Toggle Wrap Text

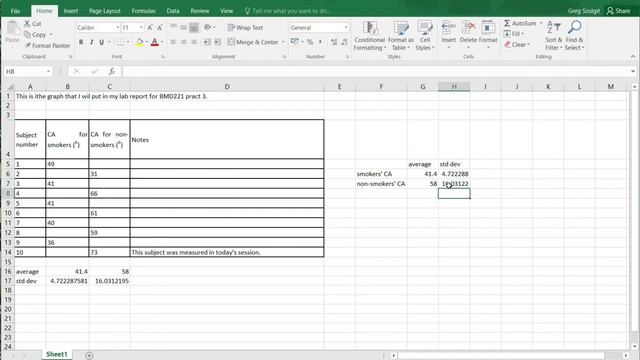click(245, 27)
